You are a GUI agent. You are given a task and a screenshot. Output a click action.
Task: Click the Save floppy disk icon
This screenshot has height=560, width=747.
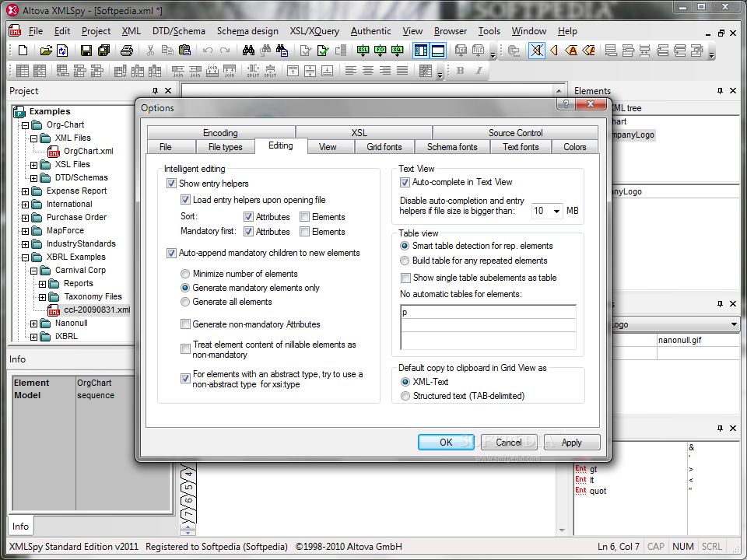click(86, 51)
